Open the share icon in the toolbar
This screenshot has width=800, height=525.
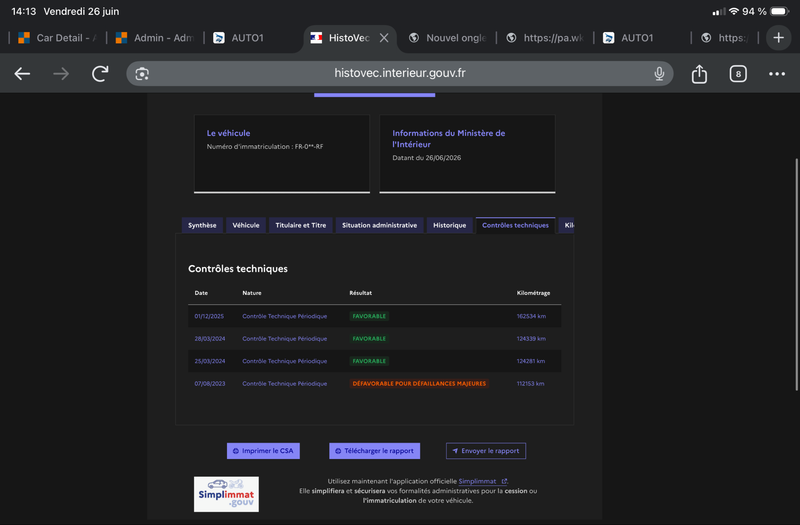click(699, 74)
